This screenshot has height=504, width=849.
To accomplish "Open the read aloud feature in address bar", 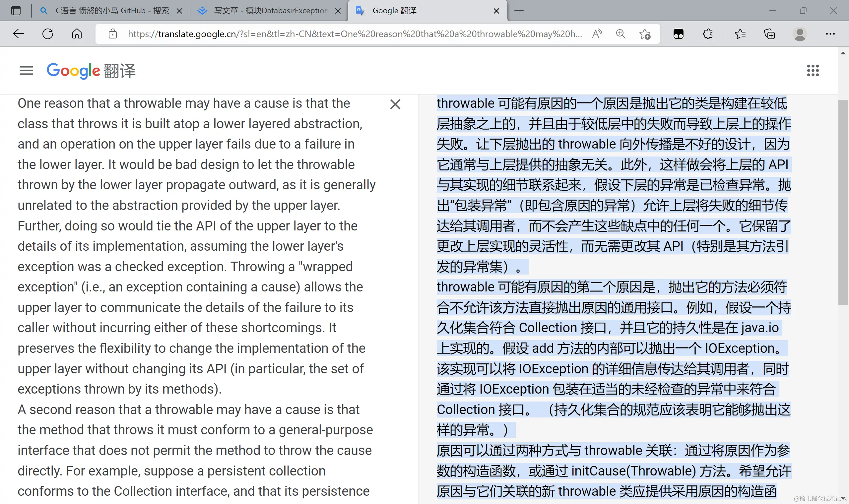I will point(597,34).
